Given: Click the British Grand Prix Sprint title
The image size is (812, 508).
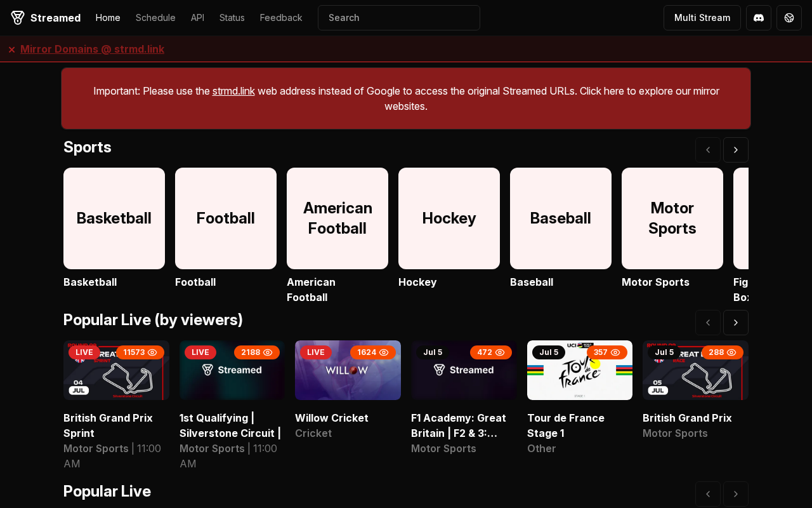Looking at the screenshot, I should point(109,425).
